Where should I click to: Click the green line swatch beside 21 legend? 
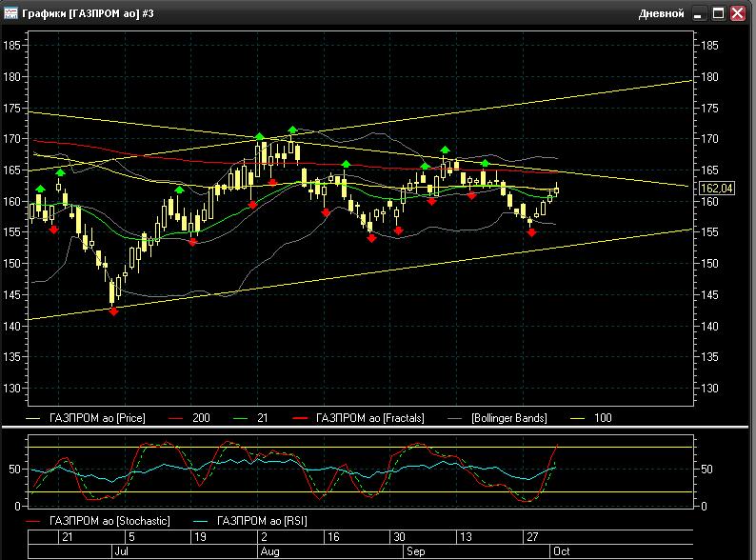click(x=240, y=419)
